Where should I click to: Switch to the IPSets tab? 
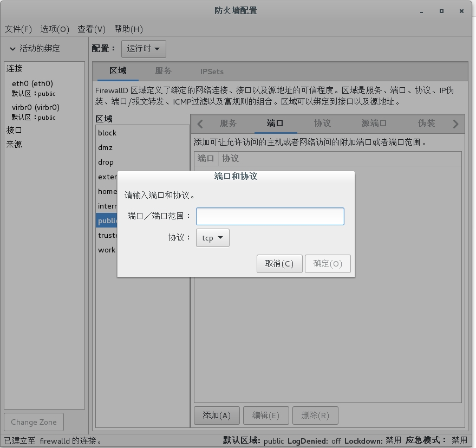pos(211,71)
